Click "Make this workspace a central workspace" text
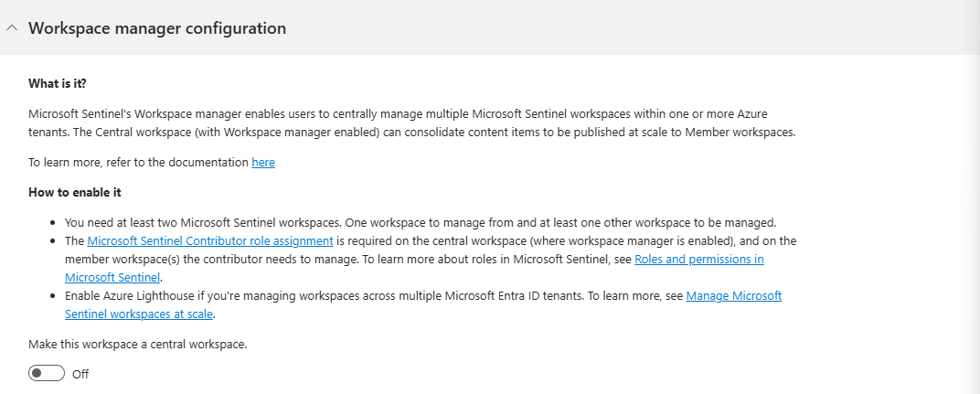The width and height of the screenshot is (980, 394). click(x=138, y=345)
